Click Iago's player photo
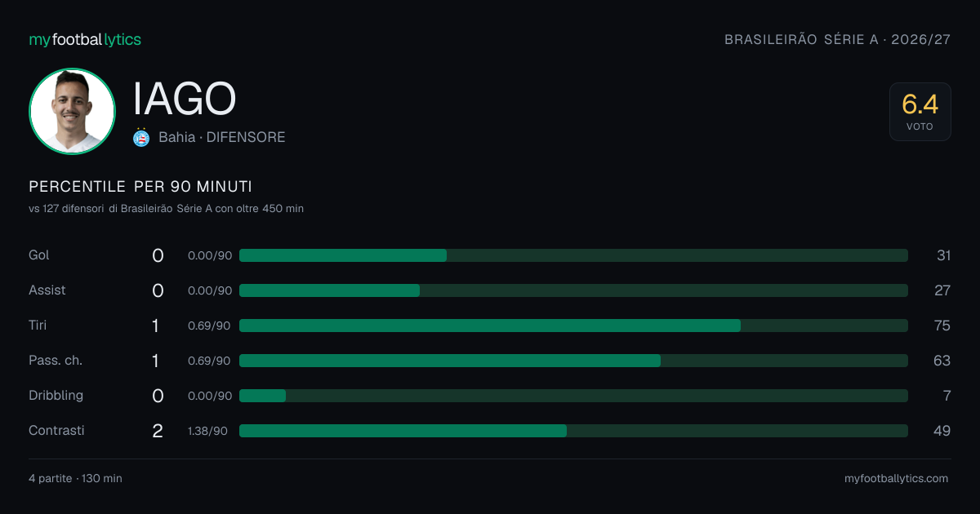 (x=72, y=111)
